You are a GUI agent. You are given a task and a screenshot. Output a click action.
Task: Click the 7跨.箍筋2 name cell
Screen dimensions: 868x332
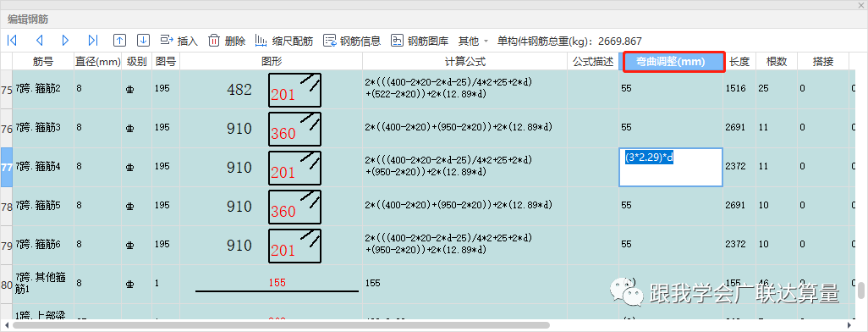point(43,89)
